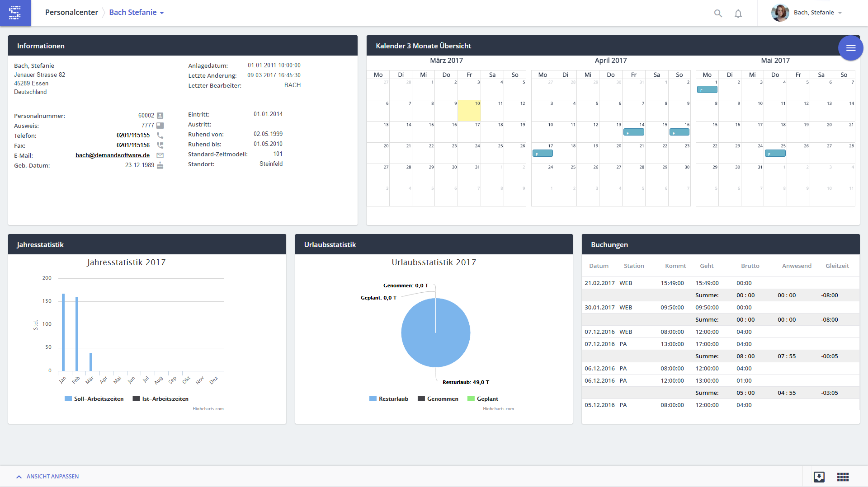Image resolution: width=868 pixels, height=487 pixels.
Task: Open the round hamburger menu button
Action: point(850,48)
